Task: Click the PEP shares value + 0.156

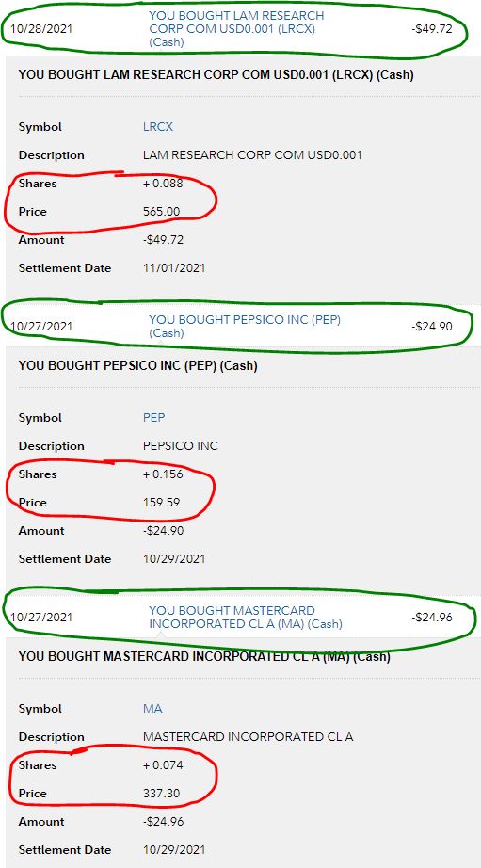Action: 163,474
